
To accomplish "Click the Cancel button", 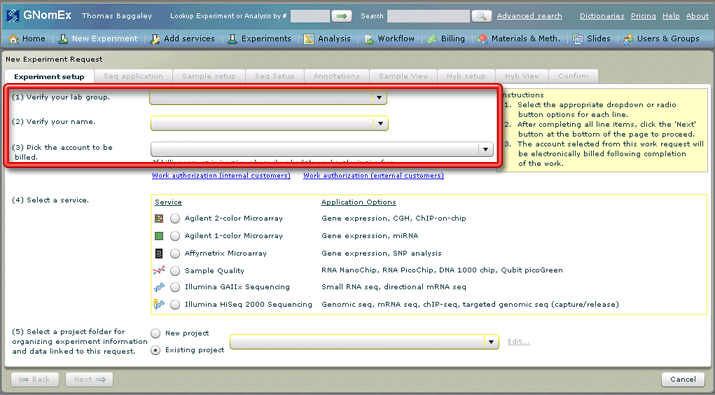I will (x=683, y=379).
